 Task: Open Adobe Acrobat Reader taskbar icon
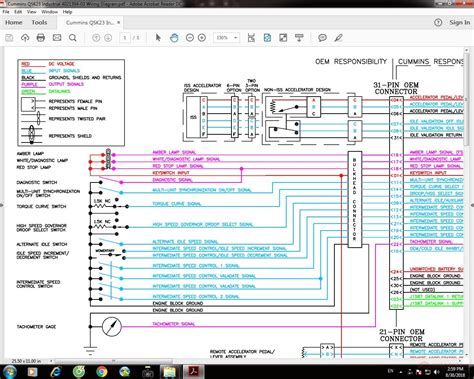tap(194, 372)
